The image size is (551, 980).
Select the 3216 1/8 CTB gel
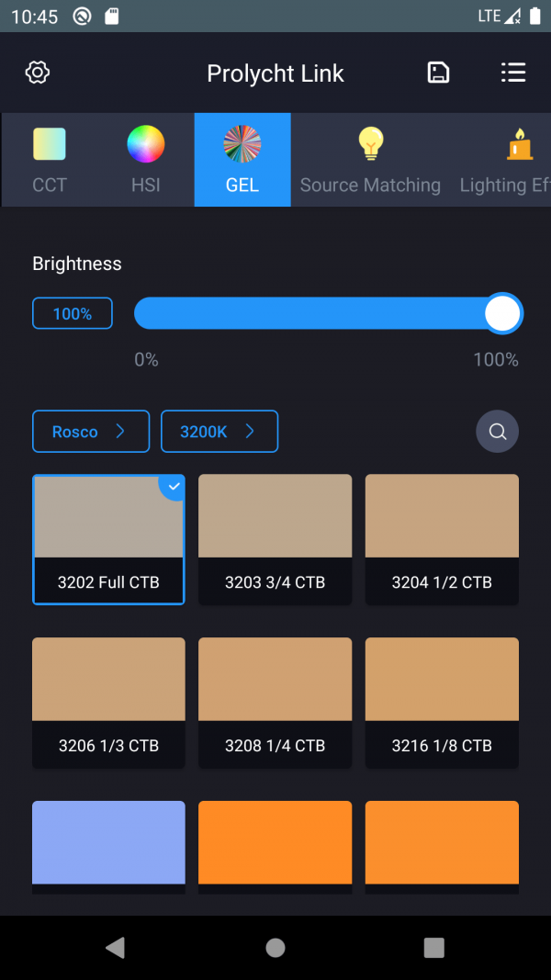pos(442,703)
